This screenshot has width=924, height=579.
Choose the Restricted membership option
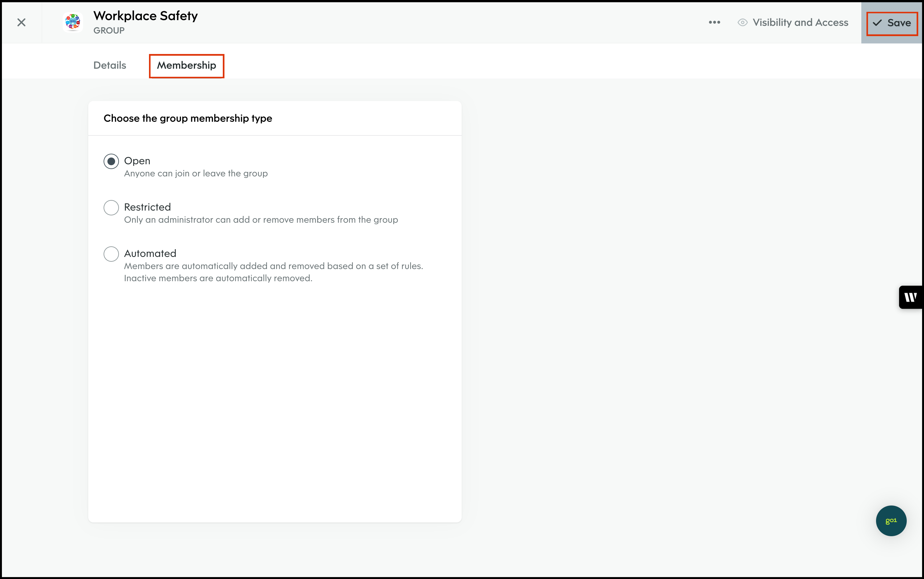pyautogui.click(x=111, y=208)
